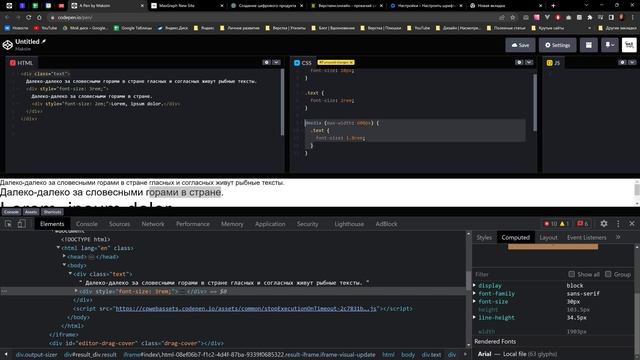Screen dimensions: 640x360
Task: Click the yellow warnings counter in DevTools
Action: tap(564, 224)
